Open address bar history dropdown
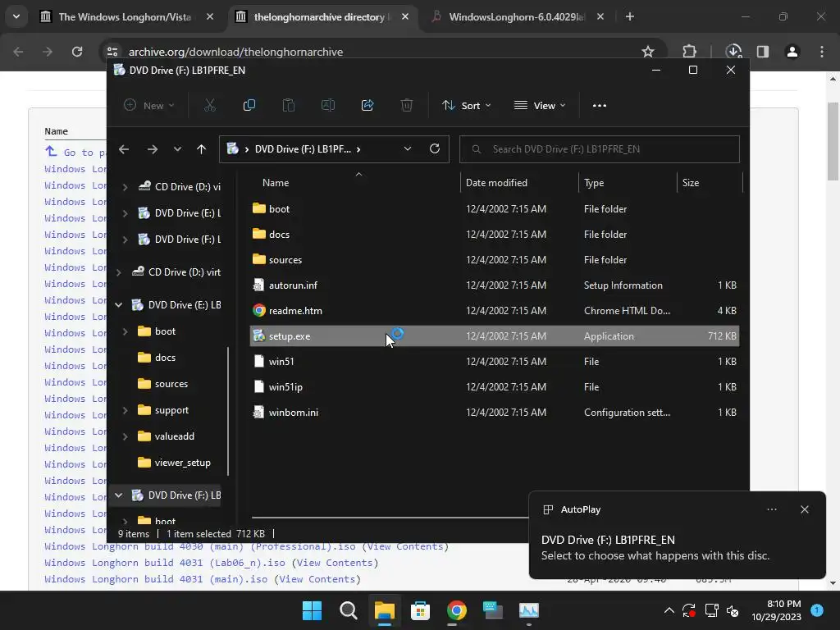This screenshot has width=840, height=630. point(408,149)
